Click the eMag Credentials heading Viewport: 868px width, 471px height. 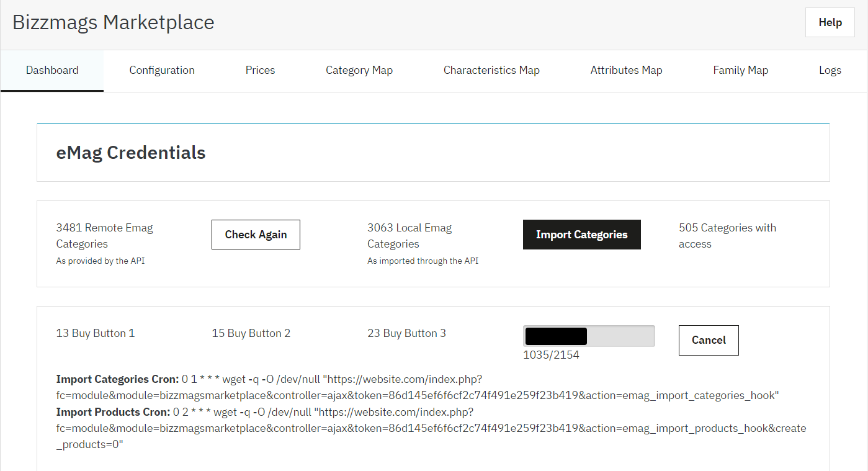click(x=131, y=153)
